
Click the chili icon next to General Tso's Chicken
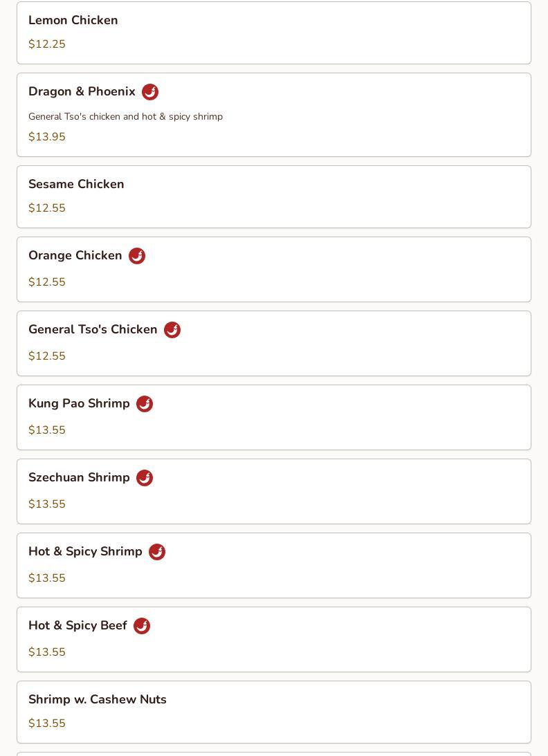tap(172, 330)
